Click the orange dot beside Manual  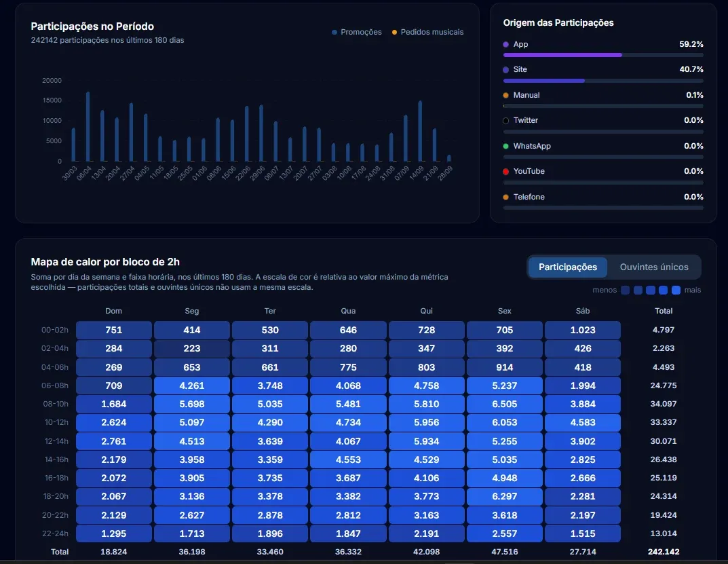[505, 95]
